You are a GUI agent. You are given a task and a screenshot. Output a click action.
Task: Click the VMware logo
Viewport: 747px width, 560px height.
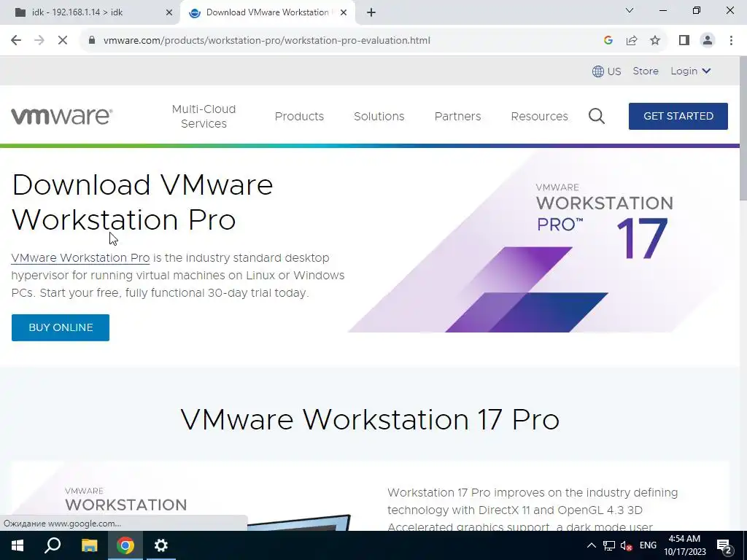pyautogui.click(x=62, y=116)
